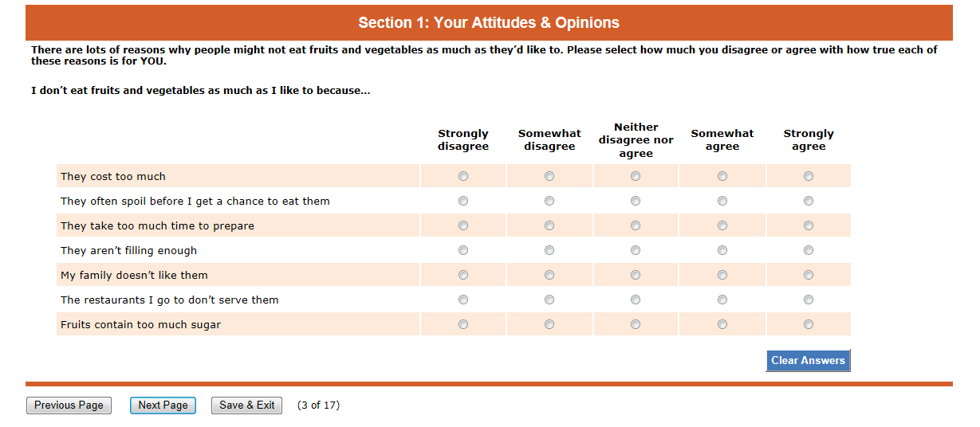The image size is (980, 427).
Task: Select Somewhat agree for 'They cost too much'
Action: tap(722, 176)
